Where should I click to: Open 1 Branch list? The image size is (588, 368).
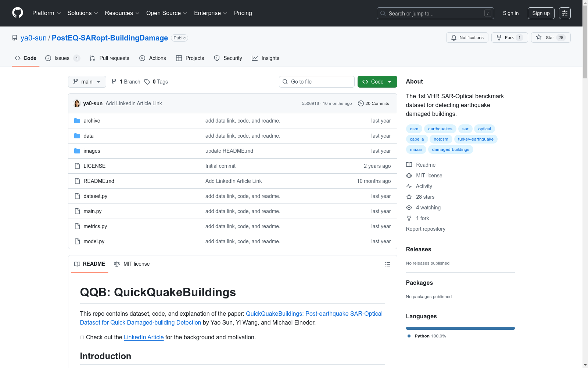[126, 82]
